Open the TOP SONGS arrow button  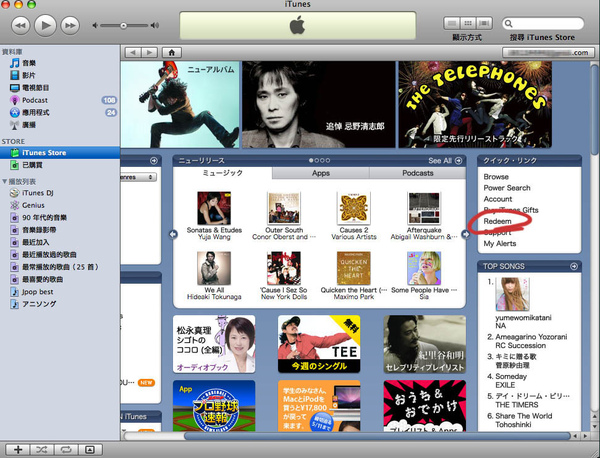[x=574, y=266]
